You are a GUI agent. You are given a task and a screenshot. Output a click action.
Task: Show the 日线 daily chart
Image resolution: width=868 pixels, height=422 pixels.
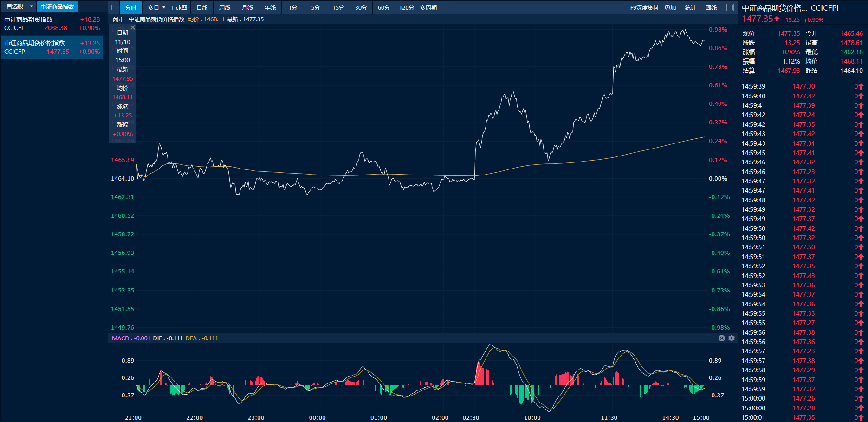[202, 7]
